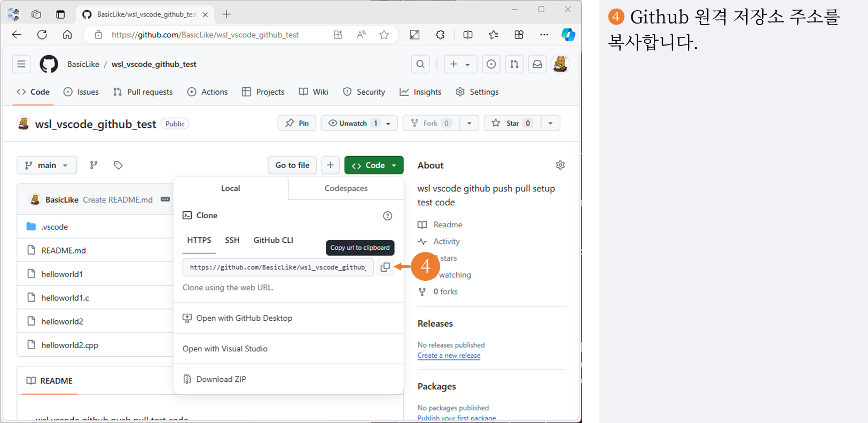Open the helloworld1.c file
The image size is (868, 423).
(x=65, y=298)
